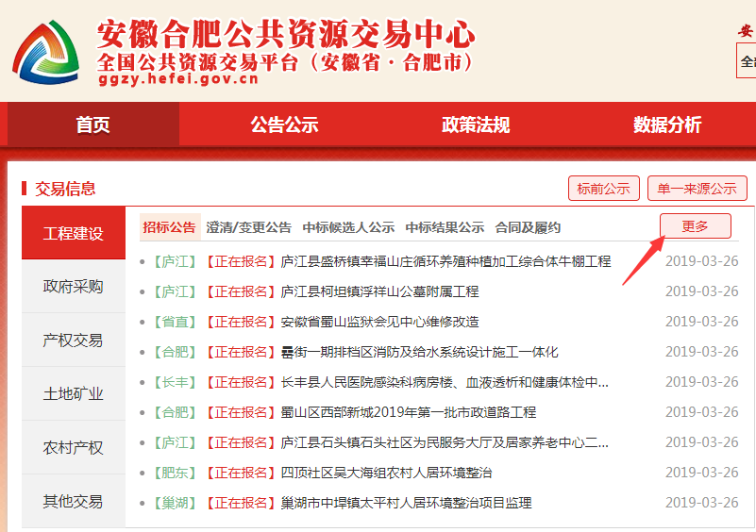Viewport: 756px width, 532px height.
Task: Open the 公告公示 navigation menu
Action: (x=284, y=125)
